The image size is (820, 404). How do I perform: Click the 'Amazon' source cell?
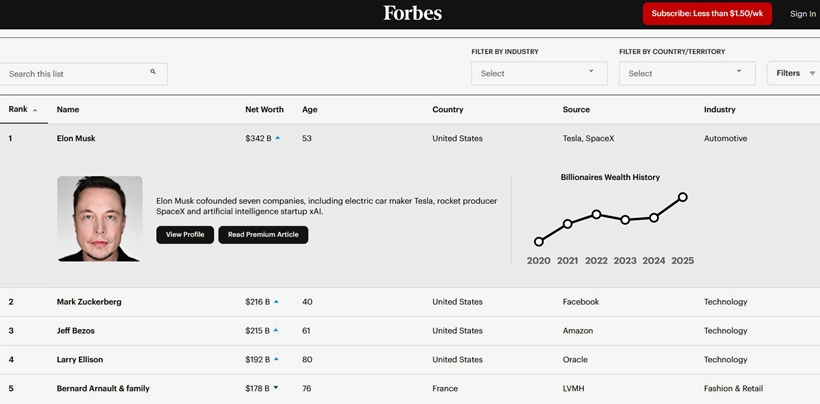pos(578,331)
